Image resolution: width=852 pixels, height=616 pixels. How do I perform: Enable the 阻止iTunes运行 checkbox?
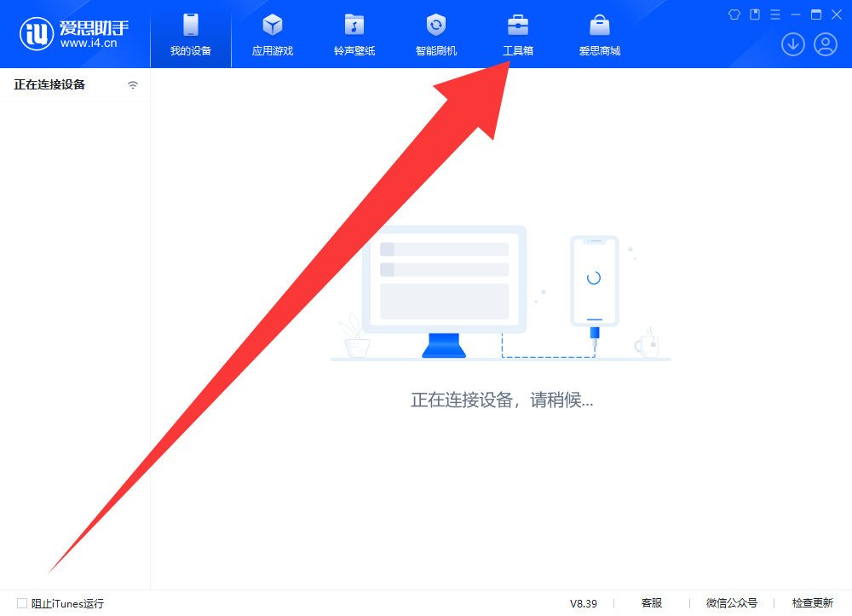pyautogui.click(x=22, y=603)
